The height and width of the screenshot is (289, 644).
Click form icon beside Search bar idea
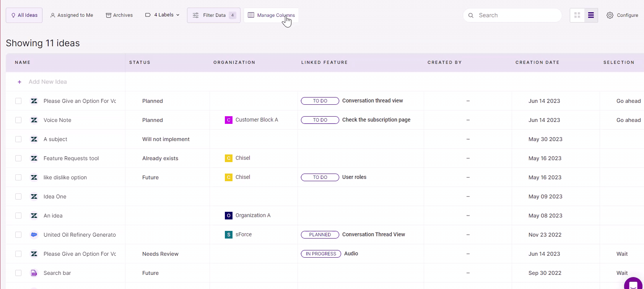pos(34,273)
